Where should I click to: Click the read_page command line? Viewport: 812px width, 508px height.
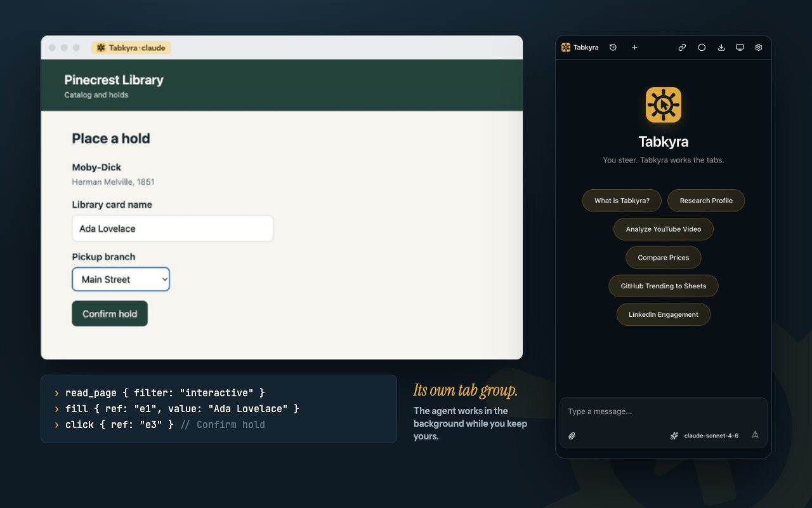click(x=160, y=393)
